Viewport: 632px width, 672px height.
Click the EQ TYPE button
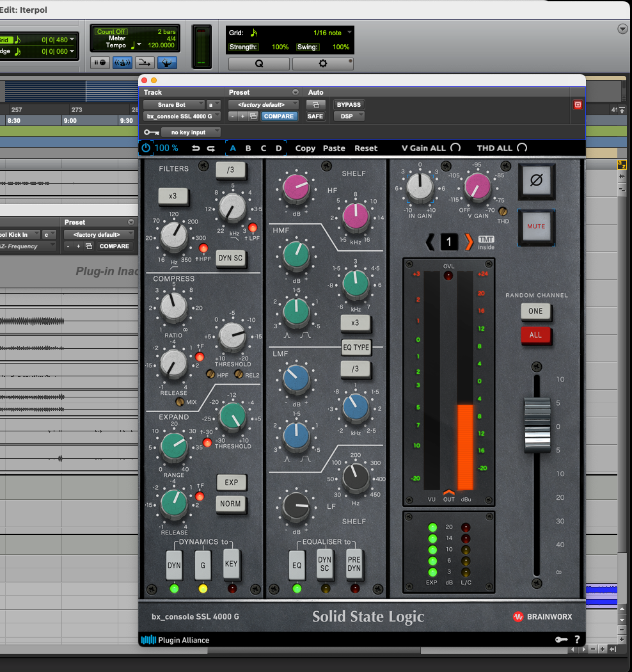(356, 347)
